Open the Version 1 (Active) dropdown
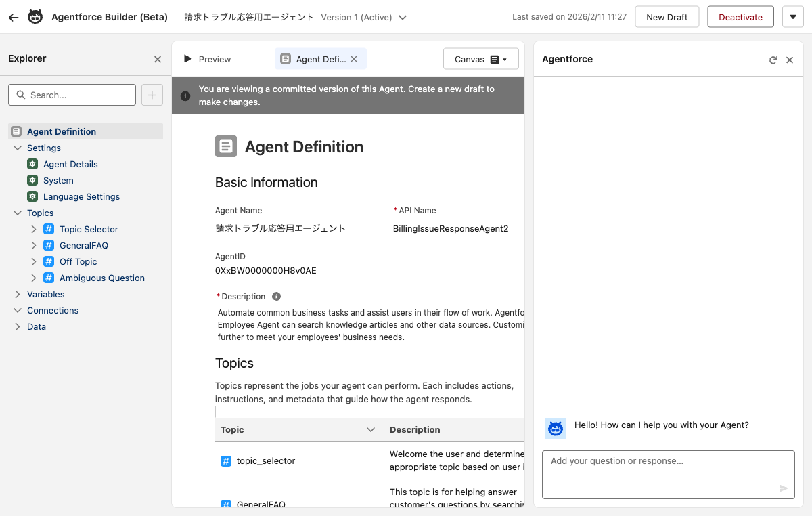The width and height of the screenshot is (812, 516). [x=403, y=18]
